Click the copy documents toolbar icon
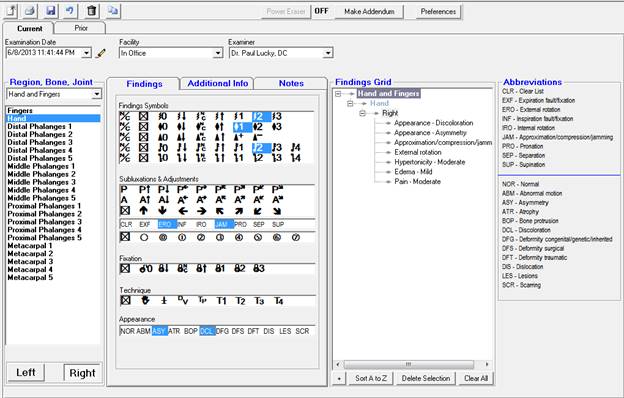Screen dimensions: 624x398 click(113, 11)
